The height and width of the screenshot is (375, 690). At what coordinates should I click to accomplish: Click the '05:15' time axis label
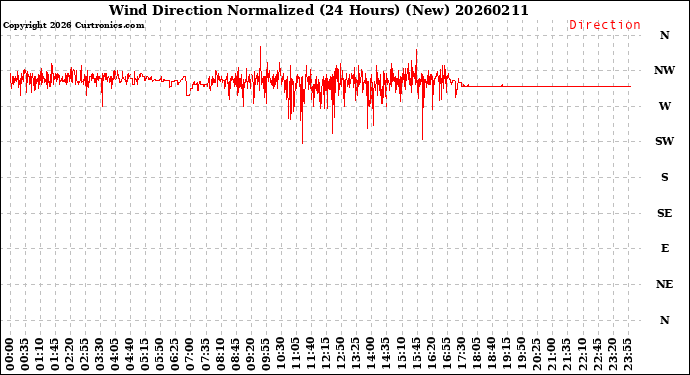[145, 355]
